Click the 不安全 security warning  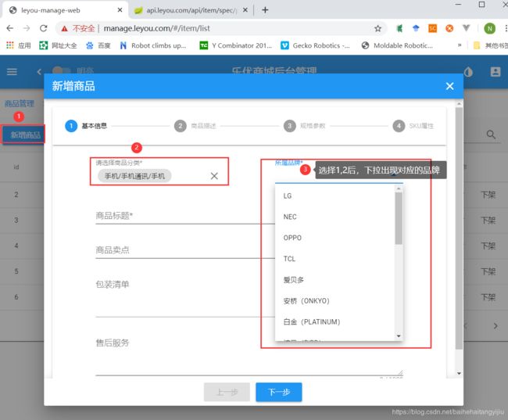(x=77, y=28)
